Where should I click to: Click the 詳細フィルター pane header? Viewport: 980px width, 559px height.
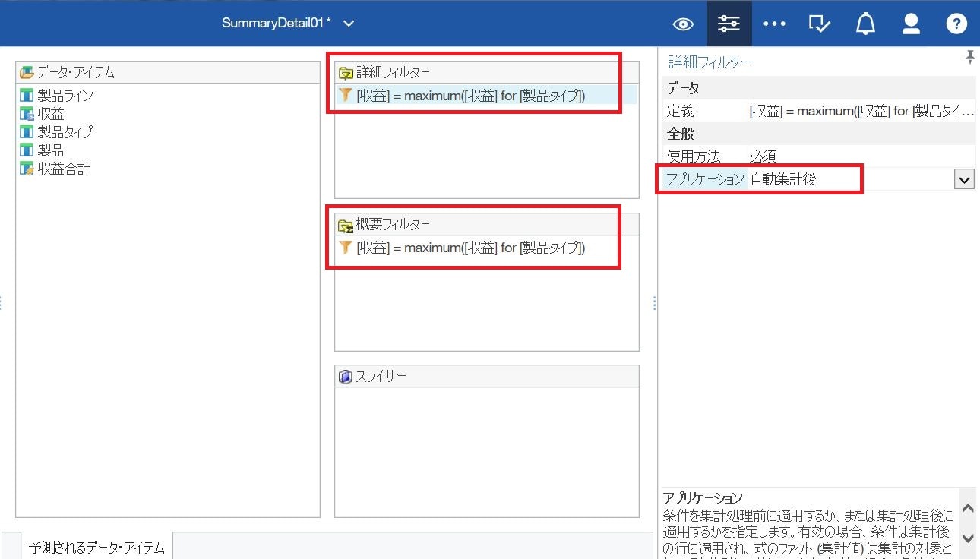pos(486,72)
